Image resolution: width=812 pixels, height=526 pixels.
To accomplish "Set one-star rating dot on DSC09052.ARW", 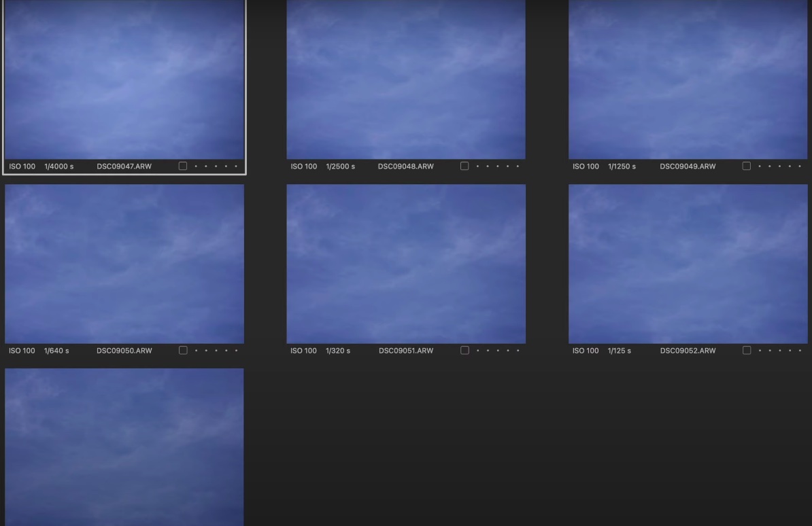I will (760, 351).
